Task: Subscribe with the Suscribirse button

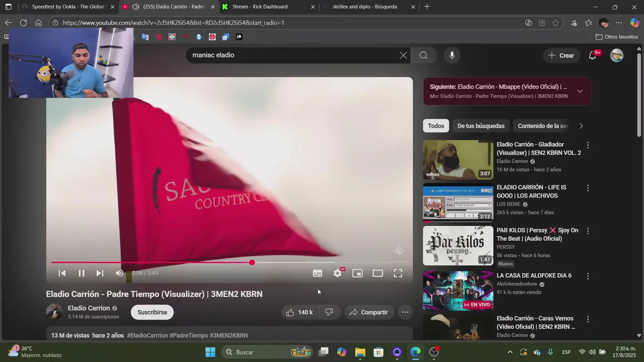Action: (x=152, y=312)
